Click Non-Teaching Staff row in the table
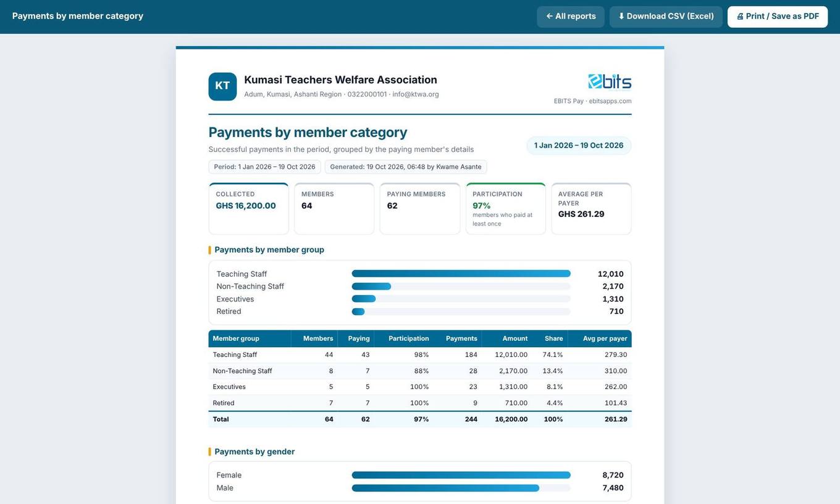840x504 pixels. 420,371
